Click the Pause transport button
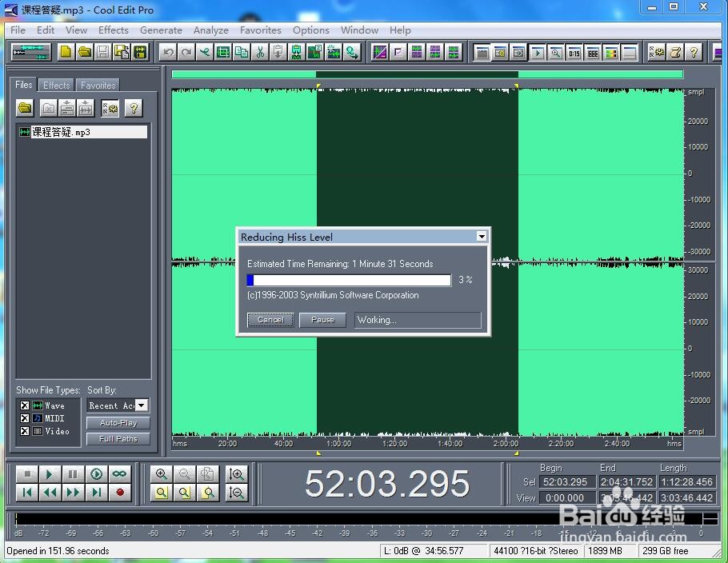Viewport: 728px width, 563px height. coord(73,474)
